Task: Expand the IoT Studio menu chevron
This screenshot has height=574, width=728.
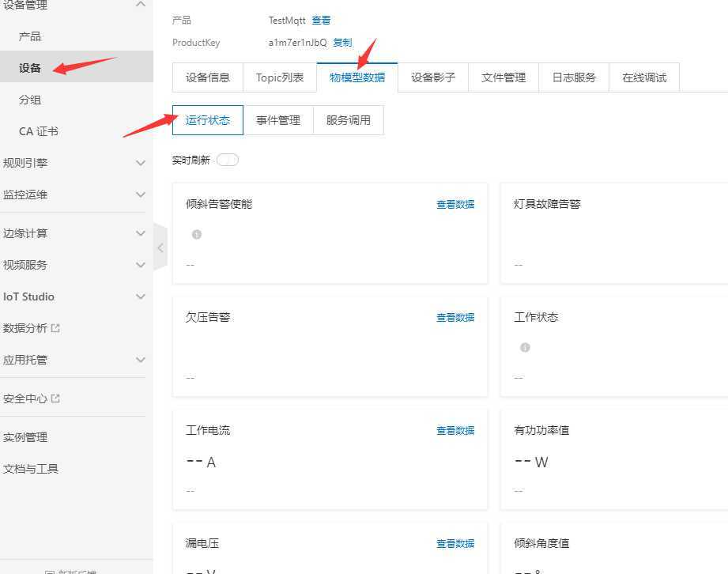Action: click(141, 296)
